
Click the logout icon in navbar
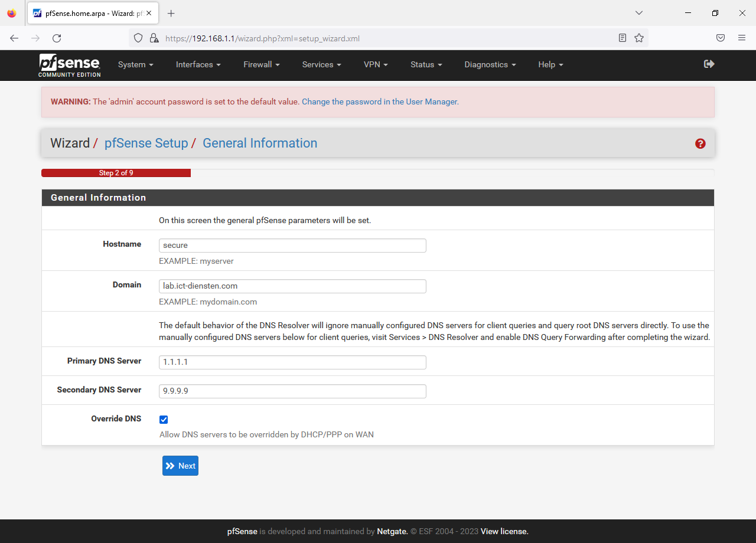click(x=709, y=64)
